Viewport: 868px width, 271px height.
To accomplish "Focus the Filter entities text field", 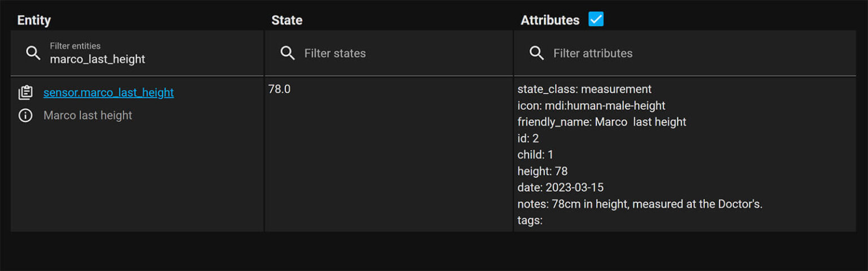I will pyautogui.click(x=147, y=59).
